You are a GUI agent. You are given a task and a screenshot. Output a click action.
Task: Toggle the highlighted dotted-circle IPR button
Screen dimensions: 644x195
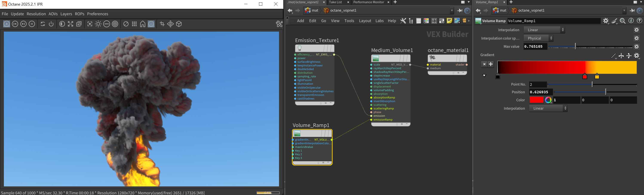pos(151,24)
